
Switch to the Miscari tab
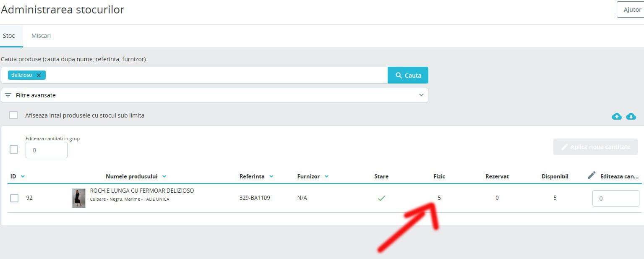click(41, 36)
